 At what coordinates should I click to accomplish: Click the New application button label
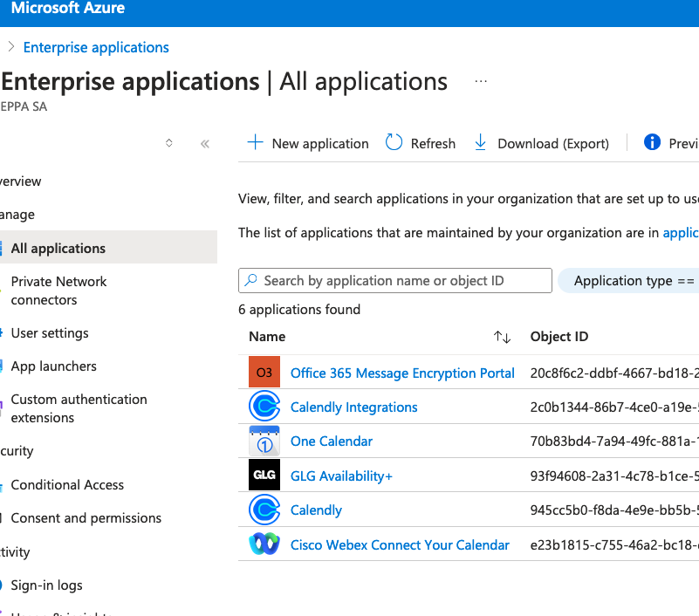tap(320, 143)
